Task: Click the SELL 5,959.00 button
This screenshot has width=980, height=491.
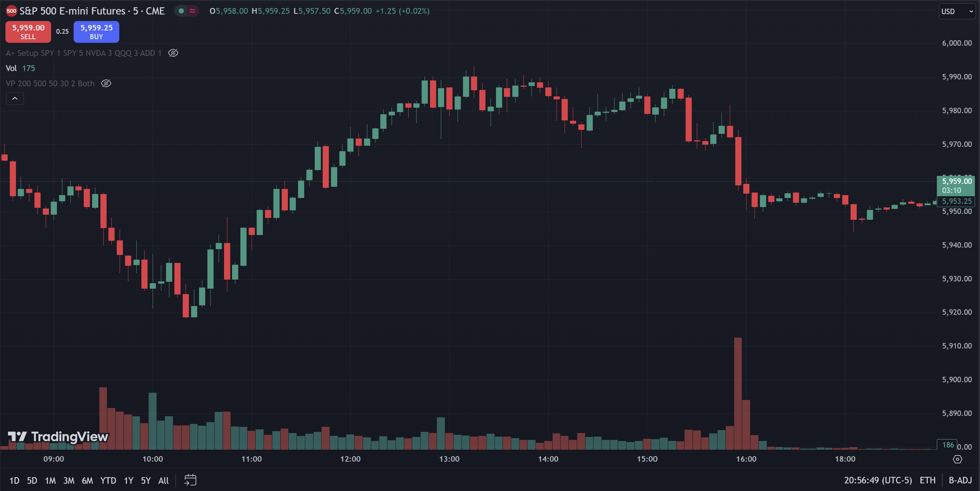Action: click(28, 32)
